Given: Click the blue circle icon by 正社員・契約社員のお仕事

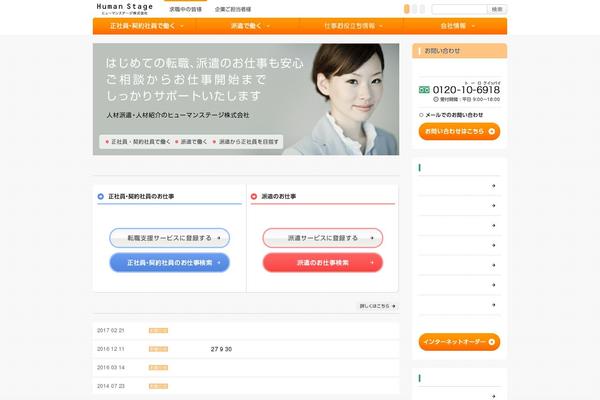Looking at the screenshot, I should pyautogui.click(x=101, y=196).
